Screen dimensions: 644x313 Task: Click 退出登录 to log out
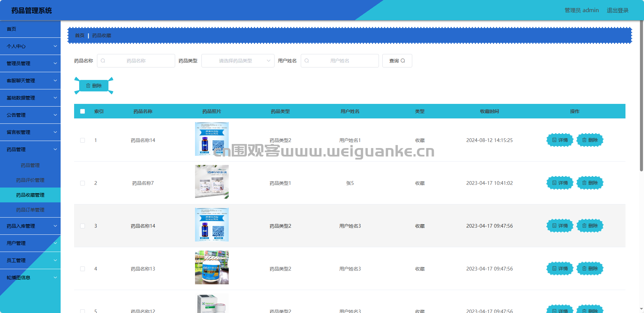coord(618,10)
